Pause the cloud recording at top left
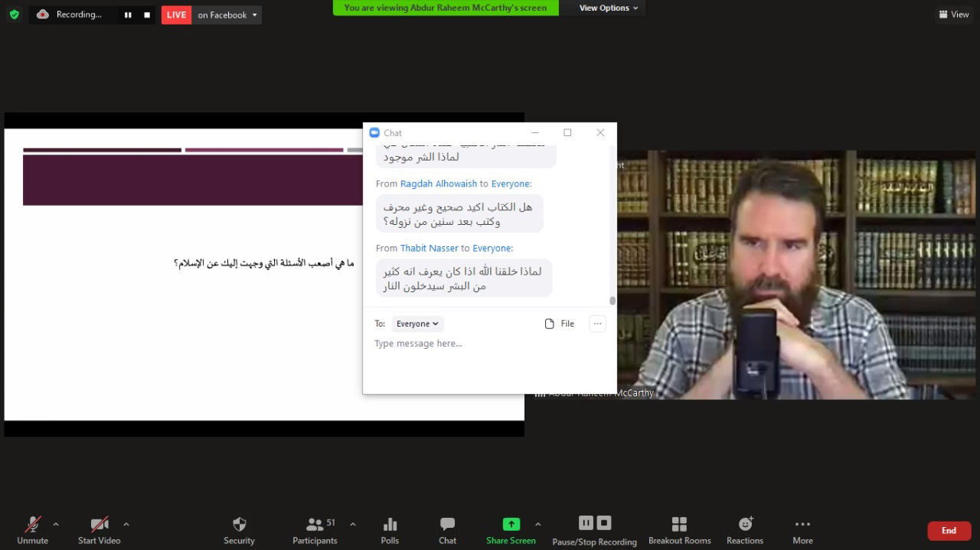The height and width of the screenshot is (550, 980). pyautogui.click(x=128, y=15)
